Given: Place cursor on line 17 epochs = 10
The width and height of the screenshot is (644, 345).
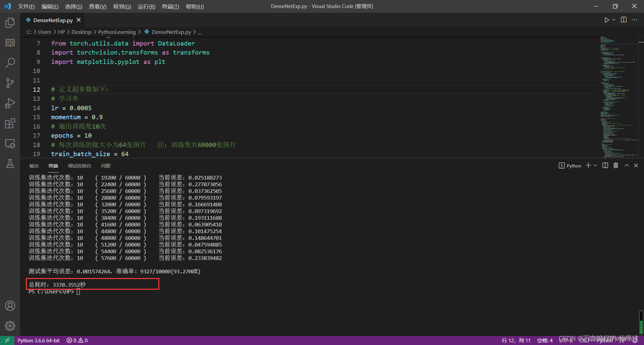Looking at the screenshot, I should point(71,135).
